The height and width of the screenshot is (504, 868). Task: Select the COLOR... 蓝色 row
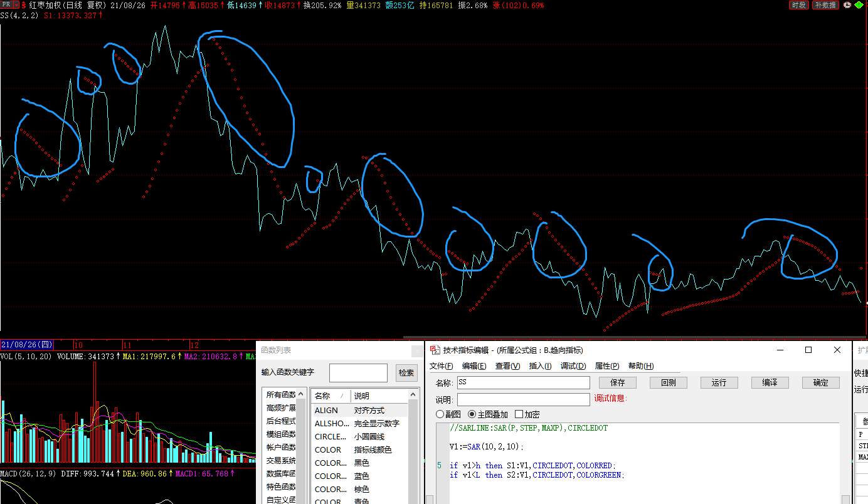point(360,476)
